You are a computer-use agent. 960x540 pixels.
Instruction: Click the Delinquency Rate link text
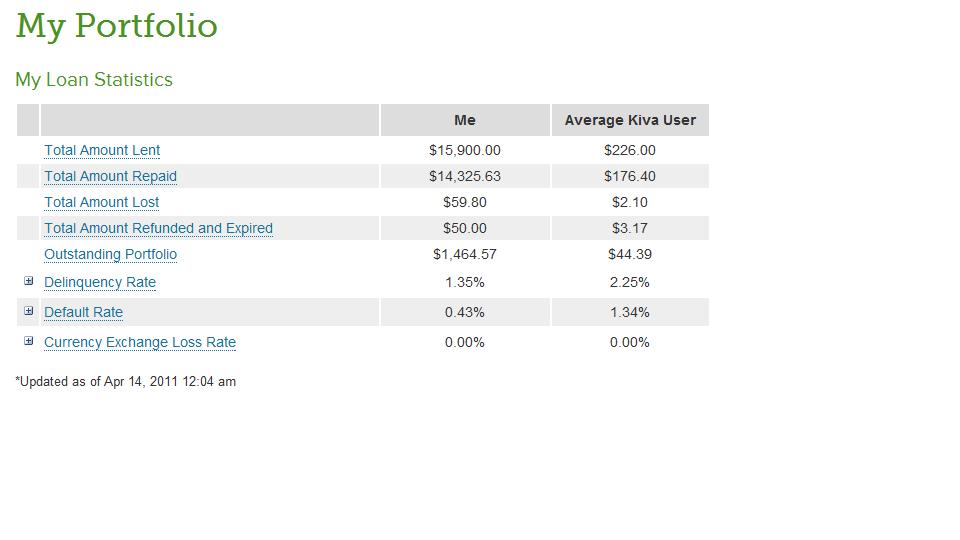tap(100, 283)
